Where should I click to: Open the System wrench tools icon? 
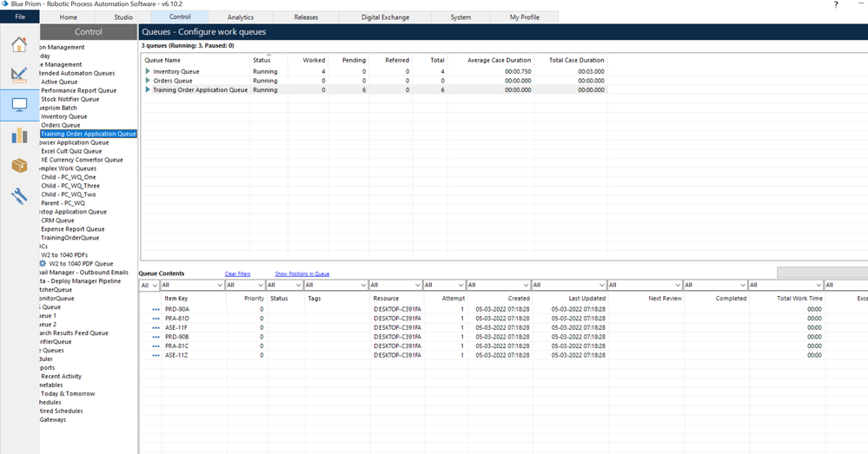[19, 196]
